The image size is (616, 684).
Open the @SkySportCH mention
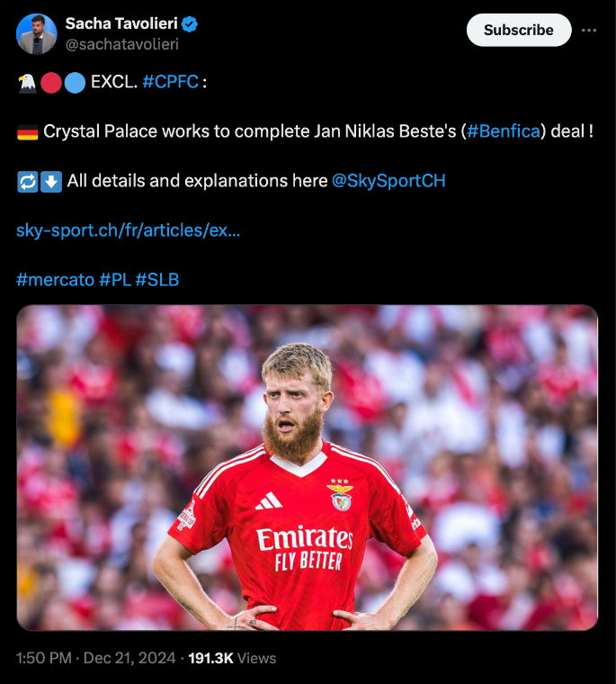[x=388, y=181]
